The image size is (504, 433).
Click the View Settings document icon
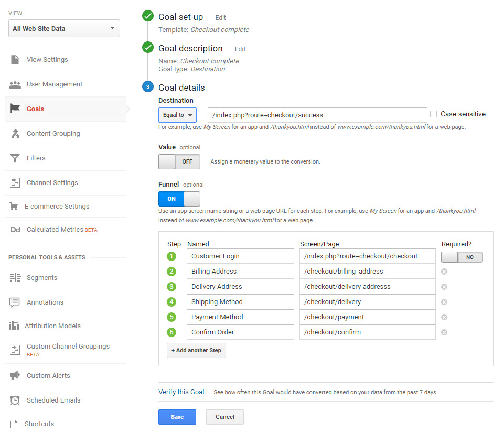pyautogui.click(x=15, y=60)
